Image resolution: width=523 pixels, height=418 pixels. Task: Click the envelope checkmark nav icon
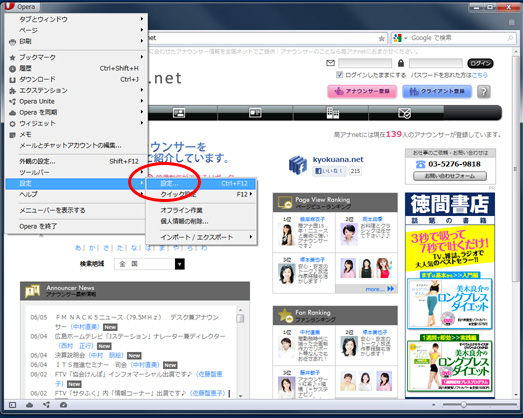pyautogui.click(x=404, y=113)
